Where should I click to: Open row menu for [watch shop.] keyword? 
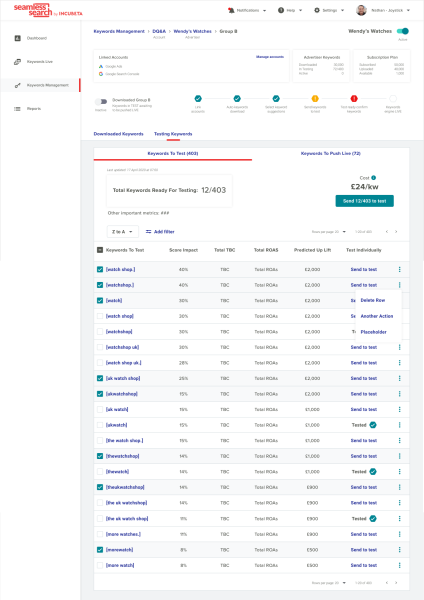(x=400, y=269)
